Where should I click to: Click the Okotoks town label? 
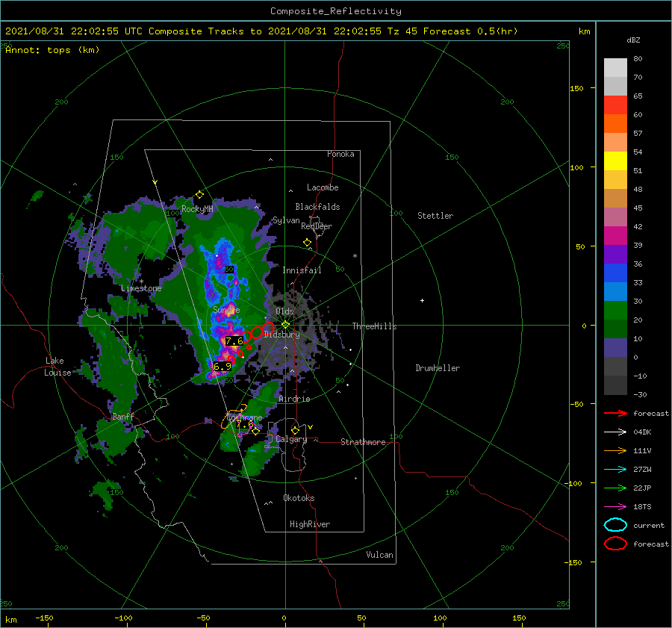pyautogui.click(x=299, y=498)
